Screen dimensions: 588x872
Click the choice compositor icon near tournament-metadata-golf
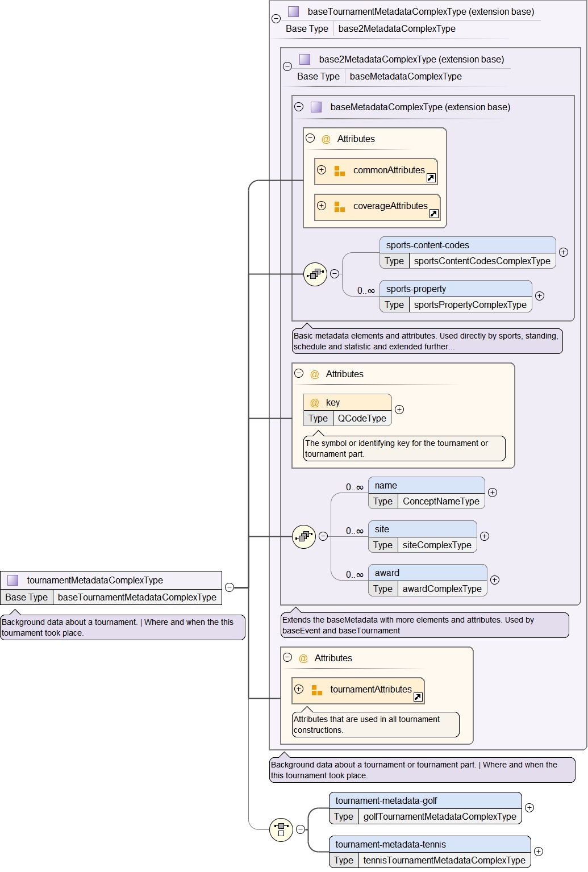click(x=281, y=829)
